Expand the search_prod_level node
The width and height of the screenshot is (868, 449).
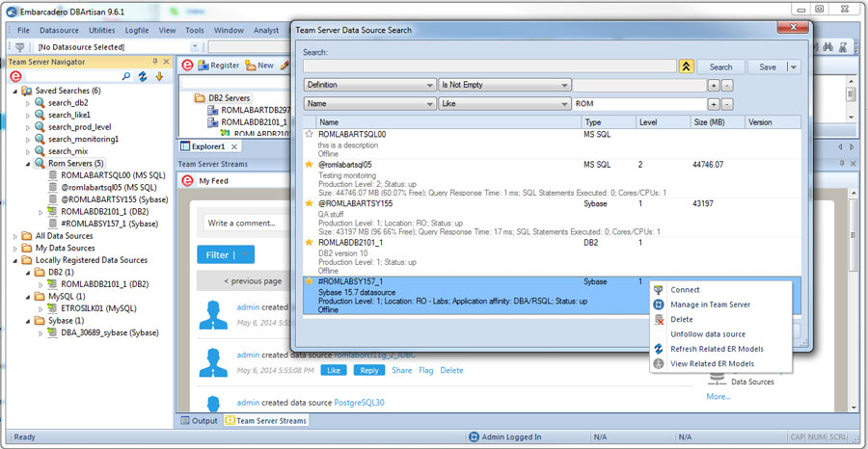pyautogui.click(x=28, y=127)
